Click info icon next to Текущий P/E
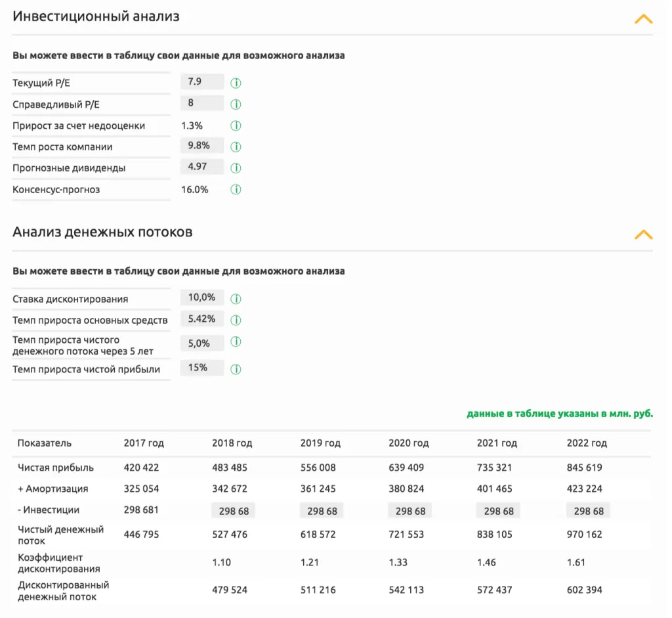 (236, 83)
